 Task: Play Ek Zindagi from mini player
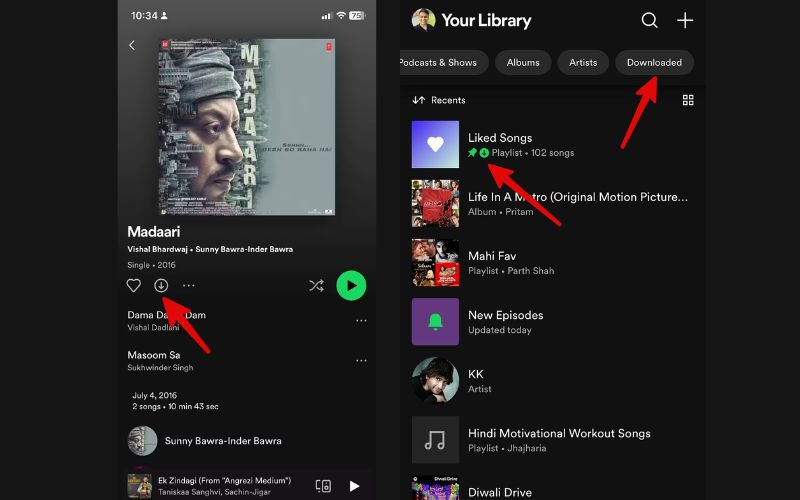point(354,486)
